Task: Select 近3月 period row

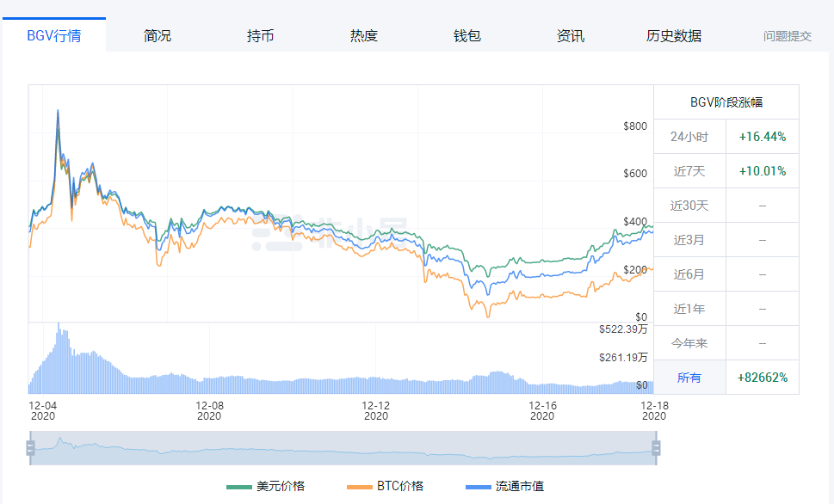Action: tap(726, 240)
